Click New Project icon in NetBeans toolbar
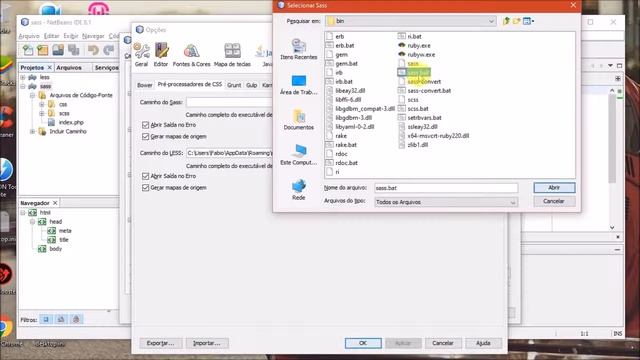The image size is (640, 360). point(42,50)
